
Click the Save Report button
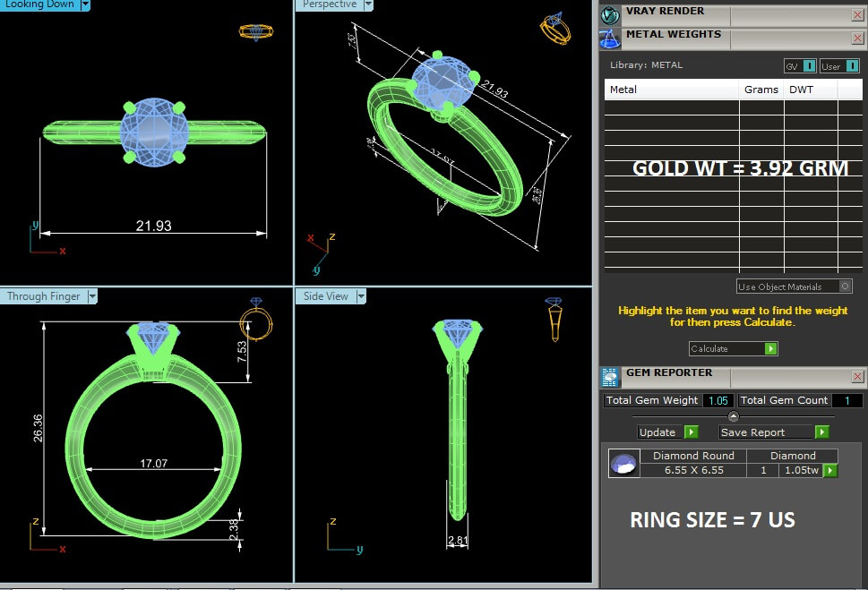click(x=773, y=432)
